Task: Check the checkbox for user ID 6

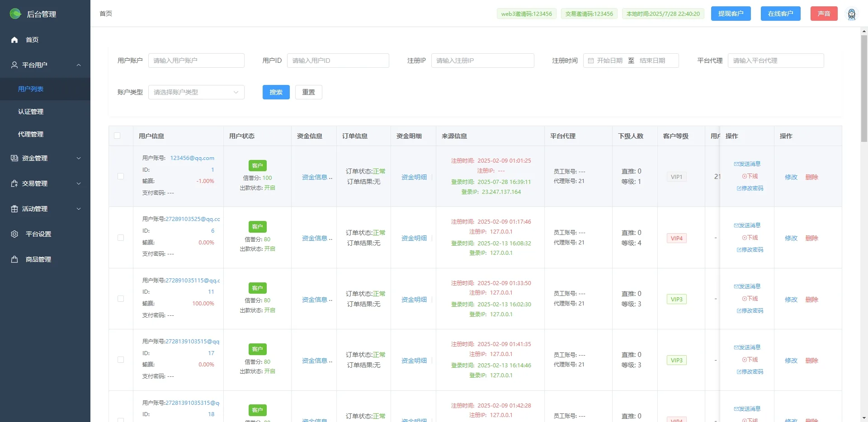Action: (121, 238)
